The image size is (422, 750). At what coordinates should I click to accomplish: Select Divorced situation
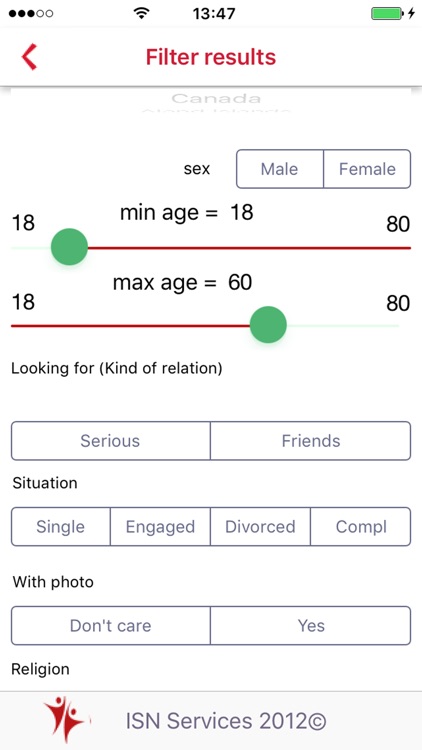pyautogui.click(x=260, y=527)
